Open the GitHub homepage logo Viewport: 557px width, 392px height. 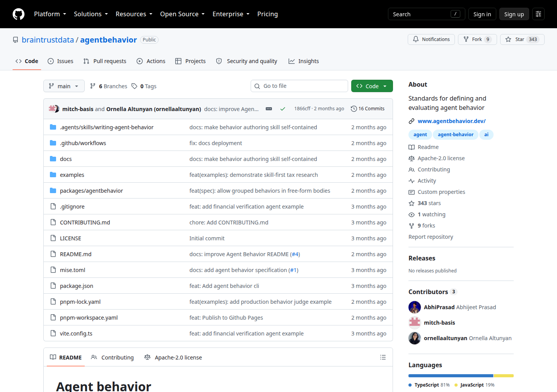[19, 14]
